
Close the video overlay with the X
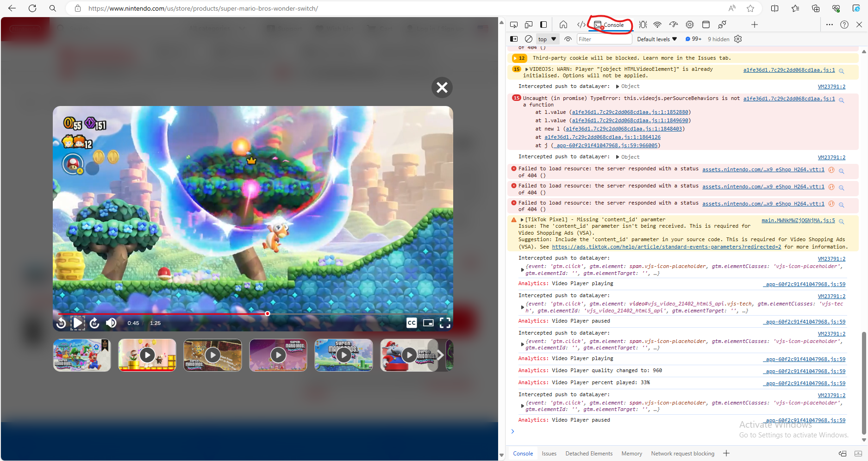point(442,87)
